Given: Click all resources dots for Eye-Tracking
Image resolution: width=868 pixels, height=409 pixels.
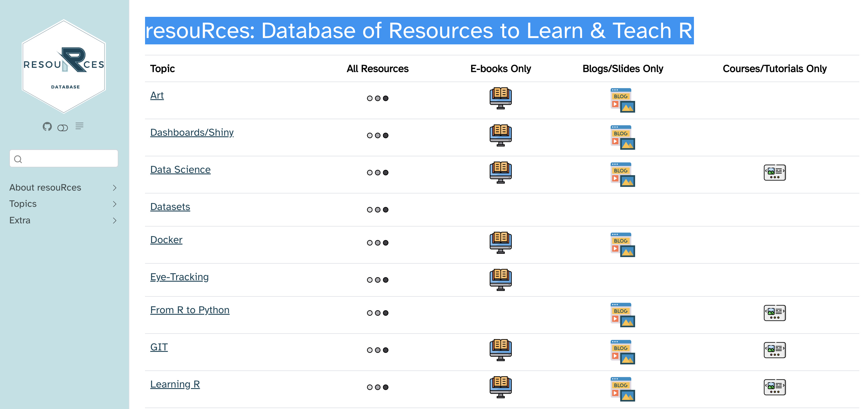Looking at the screenshot, I should click(x=378, y=280).
